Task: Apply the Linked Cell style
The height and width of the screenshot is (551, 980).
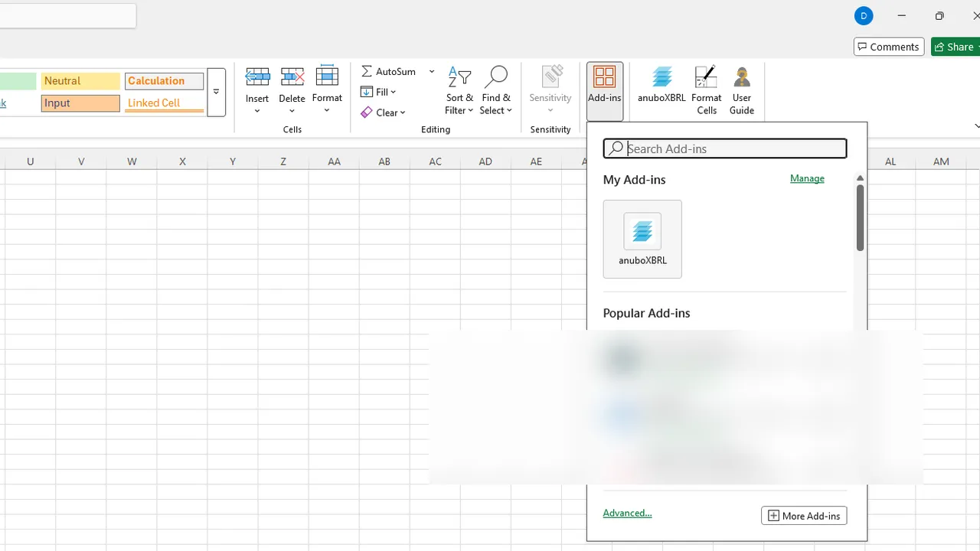Action: pyautogui.click(x=165, y=103)
